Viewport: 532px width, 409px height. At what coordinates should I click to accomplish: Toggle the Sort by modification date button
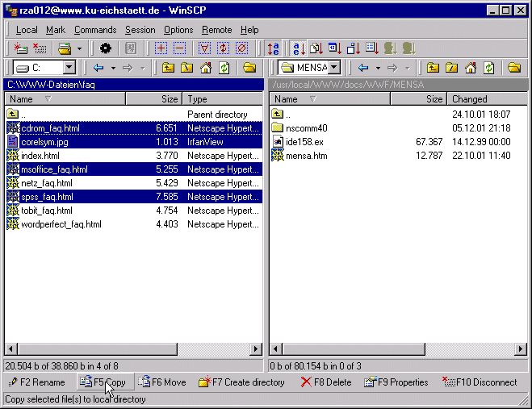pyautogui.click(x=335, y=48)
